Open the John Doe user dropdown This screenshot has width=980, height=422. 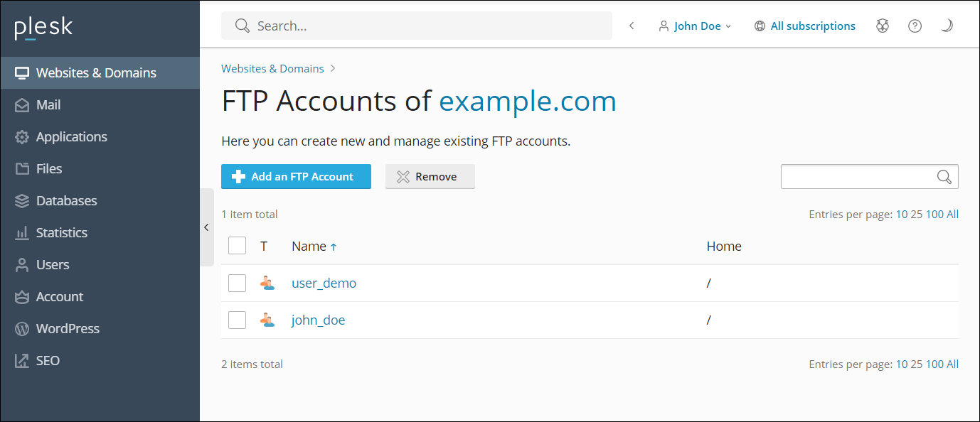[x=695, y=26]
